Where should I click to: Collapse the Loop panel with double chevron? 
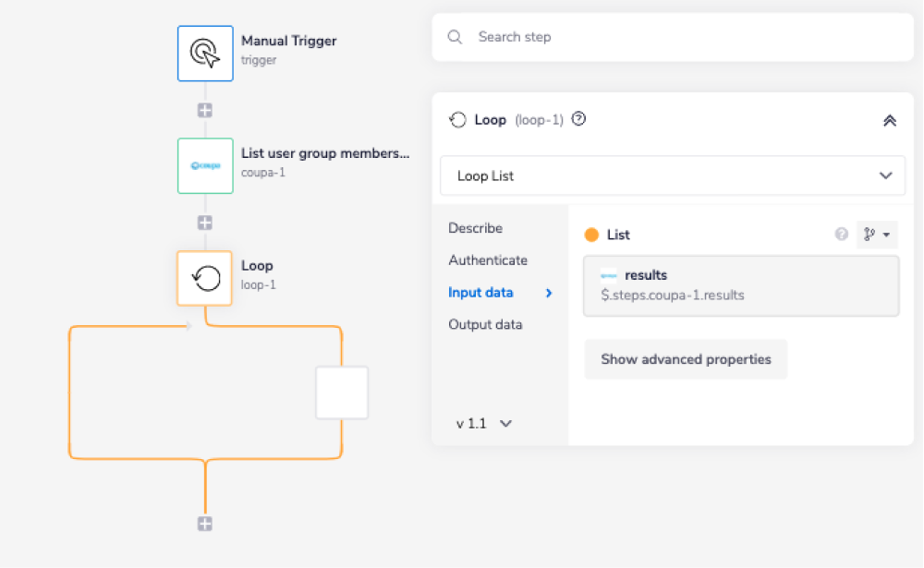coord(890,119)
